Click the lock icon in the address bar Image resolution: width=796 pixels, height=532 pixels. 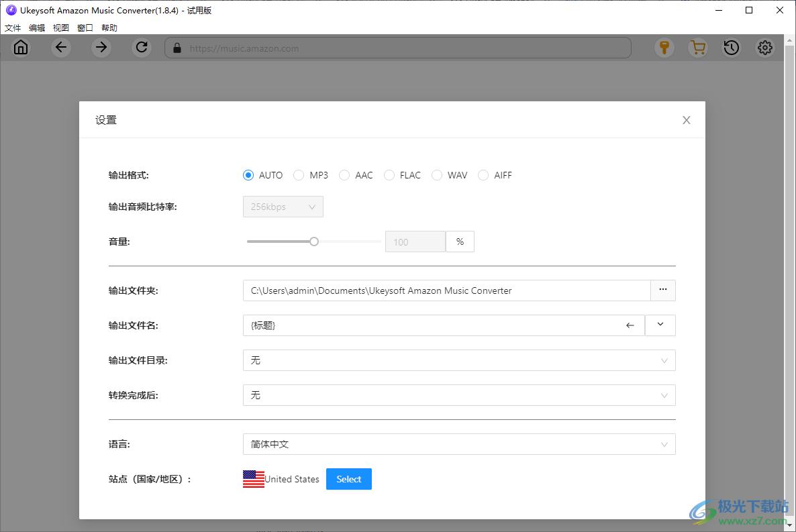[177, 48]
